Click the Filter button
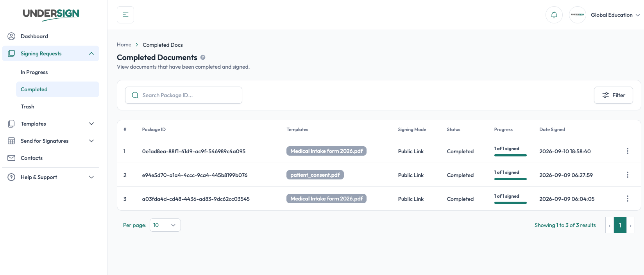 614,95
